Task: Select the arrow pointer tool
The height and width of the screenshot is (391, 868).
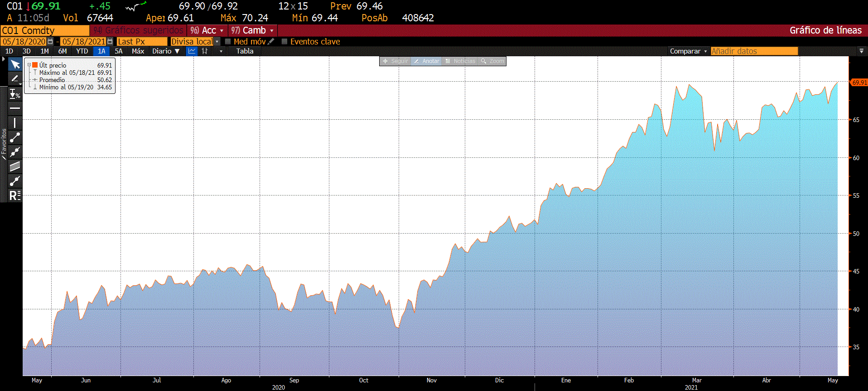Action: [x=15, y=64]
